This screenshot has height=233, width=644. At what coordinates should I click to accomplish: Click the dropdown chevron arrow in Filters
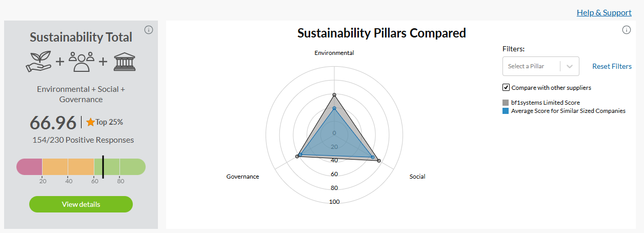570,66
